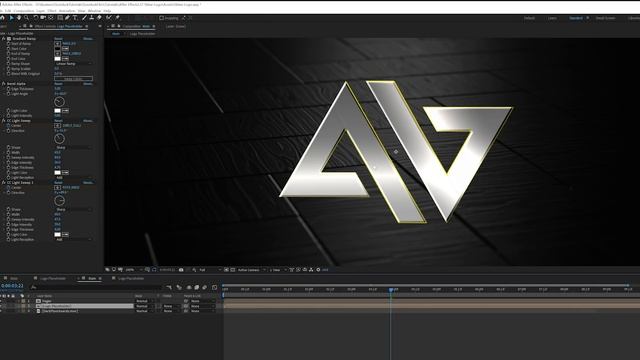Switch to the Small Screen workspace
Screen dimensions: 640x360
(605, 18)
